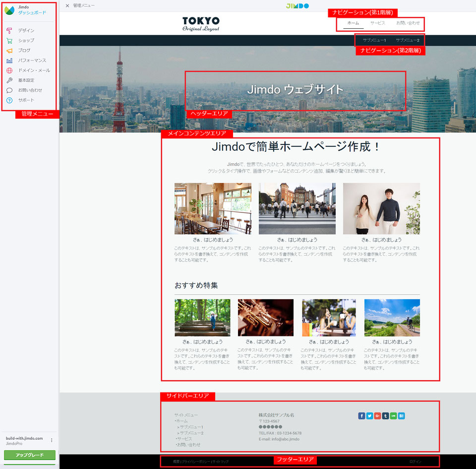Select the cyclist on a path photo
The image size is (476, 469).
tap(392, 318)
